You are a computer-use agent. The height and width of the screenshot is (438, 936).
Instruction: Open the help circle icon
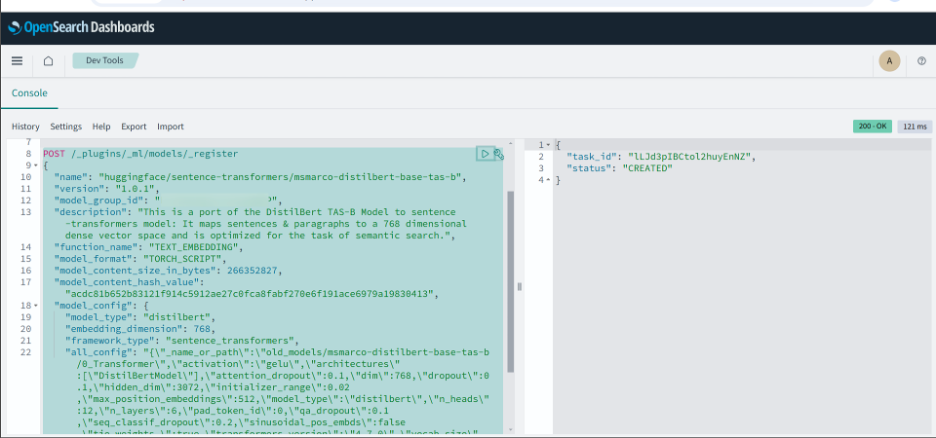point(921,61)
